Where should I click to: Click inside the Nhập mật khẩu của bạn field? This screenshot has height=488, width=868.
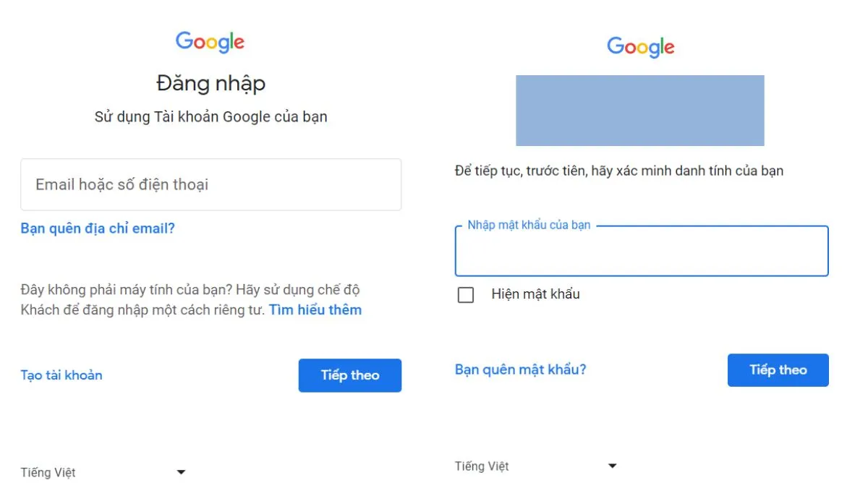641,253
